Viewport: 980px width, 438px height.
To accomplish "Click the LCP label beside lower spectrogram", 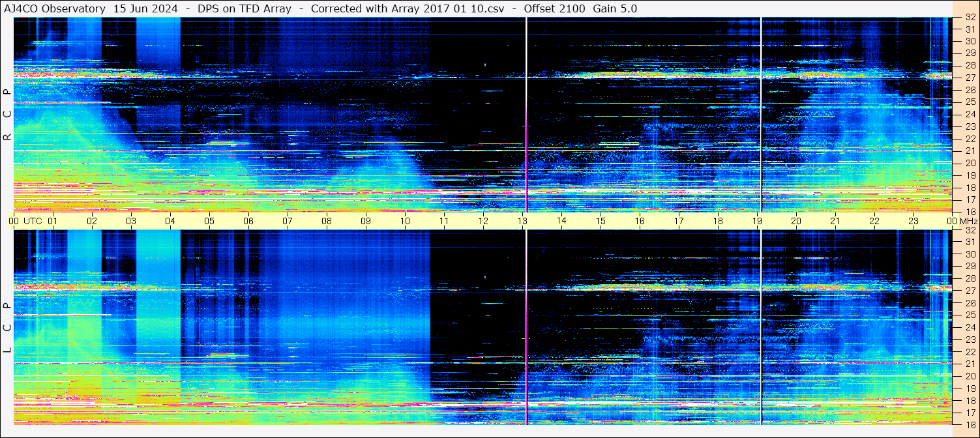I will click(x=7, y=328).
